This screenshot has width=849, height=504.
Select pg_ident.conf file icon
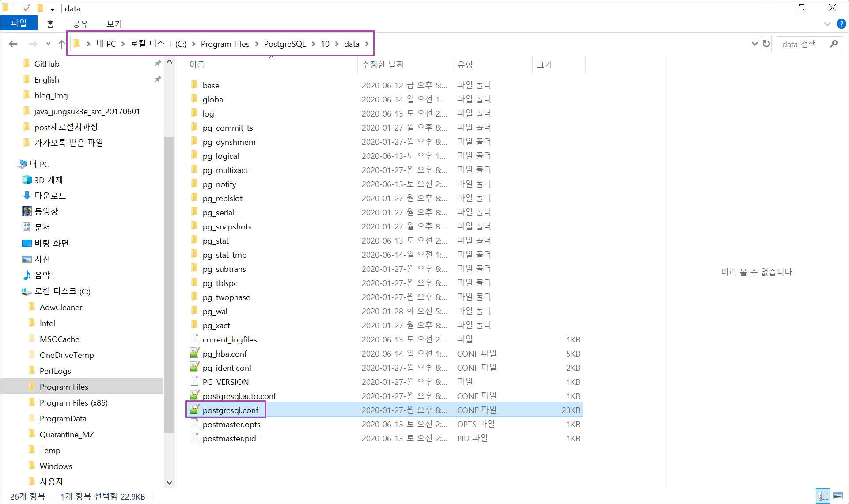click(194, 367)
